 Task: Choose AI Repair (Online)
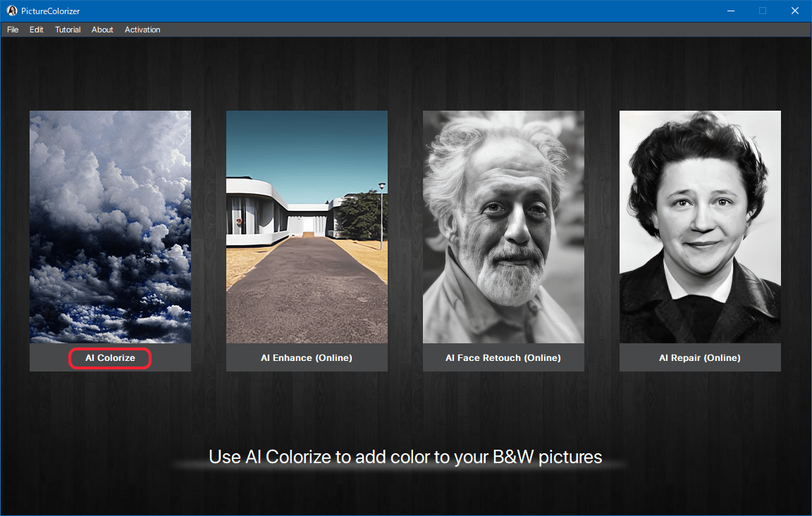coord(700,358)
